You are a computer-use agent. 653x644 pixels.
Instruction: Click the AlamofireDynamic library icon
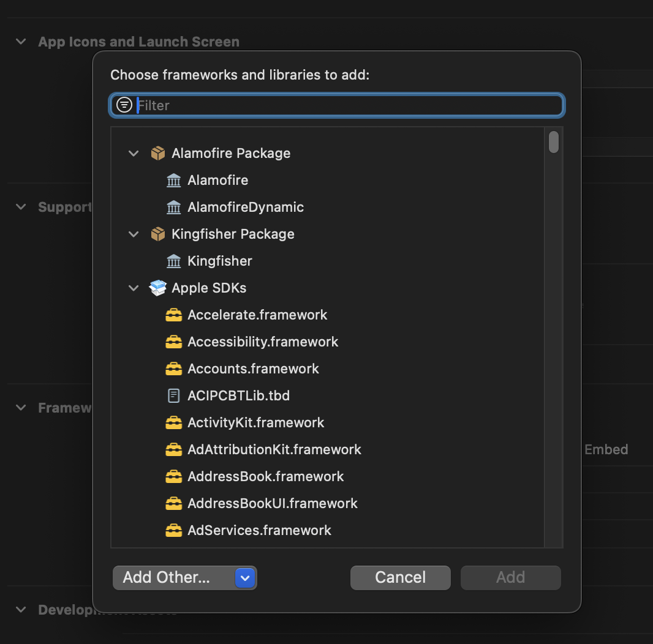click(173, 208)
